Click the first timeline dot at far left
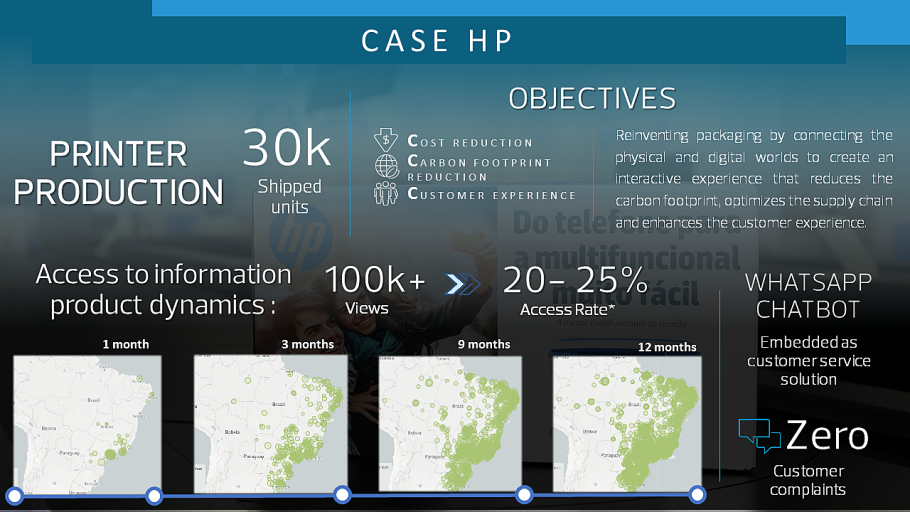910x512 pixels. 15,496
